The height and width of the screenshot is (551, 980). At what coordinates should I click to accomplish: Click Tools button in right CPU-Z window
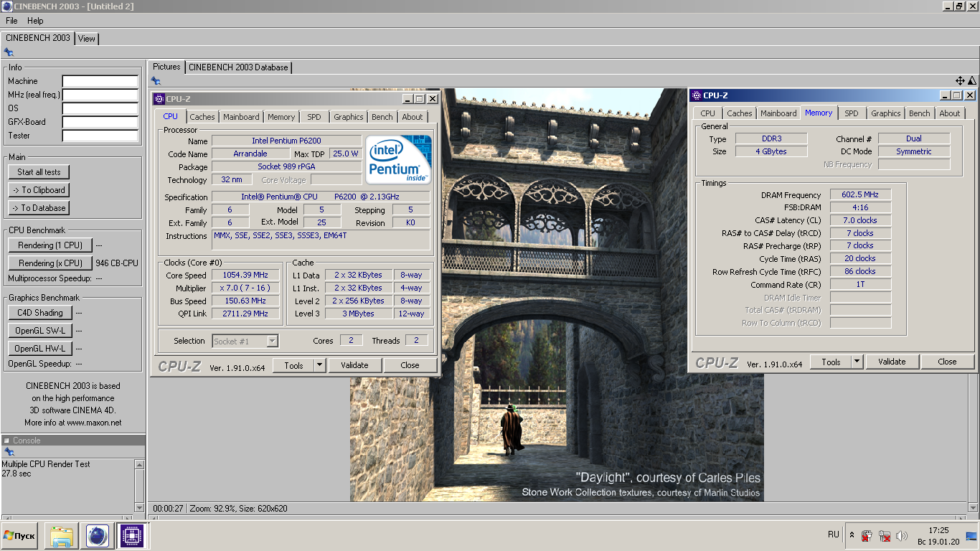point(831,362)
